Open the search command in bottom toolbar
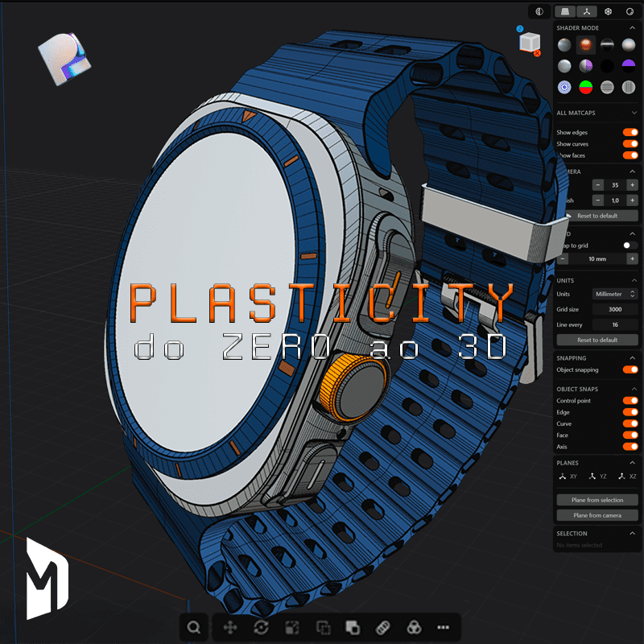This screenshot has width=644, height=644. point(193,627)
